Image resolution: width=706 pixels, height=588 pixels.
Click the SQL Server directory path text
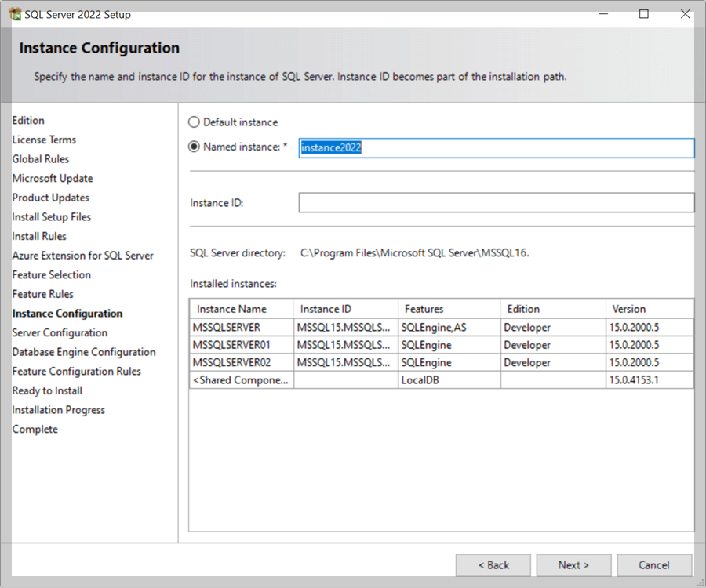tap(415, 252)
